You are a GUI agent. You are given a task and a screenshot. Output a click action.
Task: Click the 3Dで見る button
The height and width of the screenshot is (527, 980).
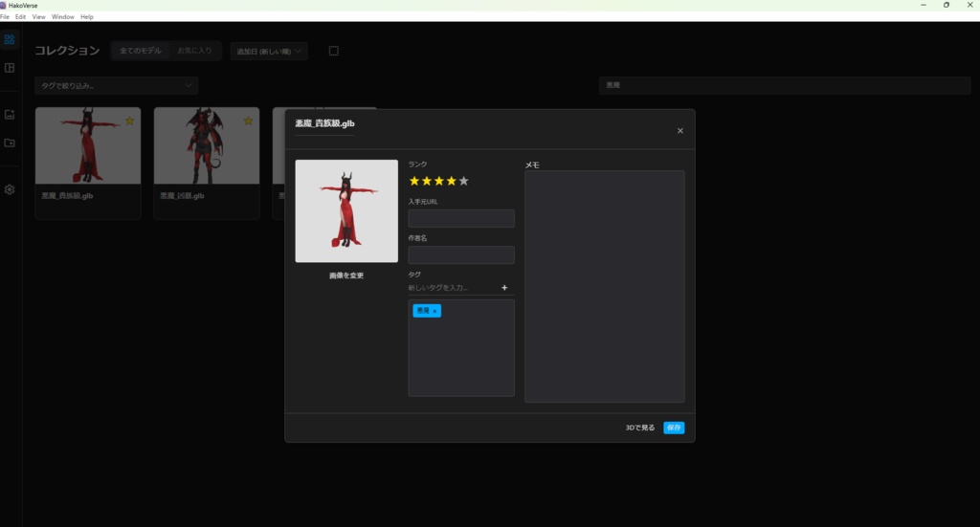tap(640, 428)
